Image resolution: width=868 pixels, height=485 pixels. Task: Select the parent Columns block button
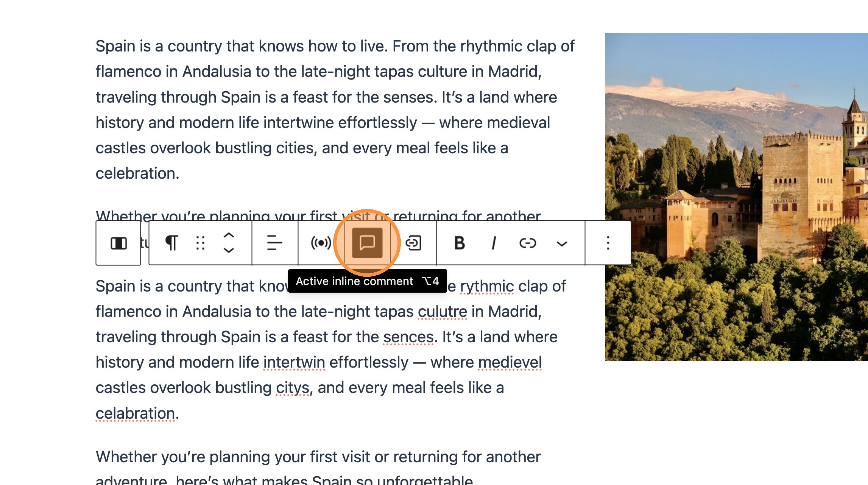pos(118,243)
